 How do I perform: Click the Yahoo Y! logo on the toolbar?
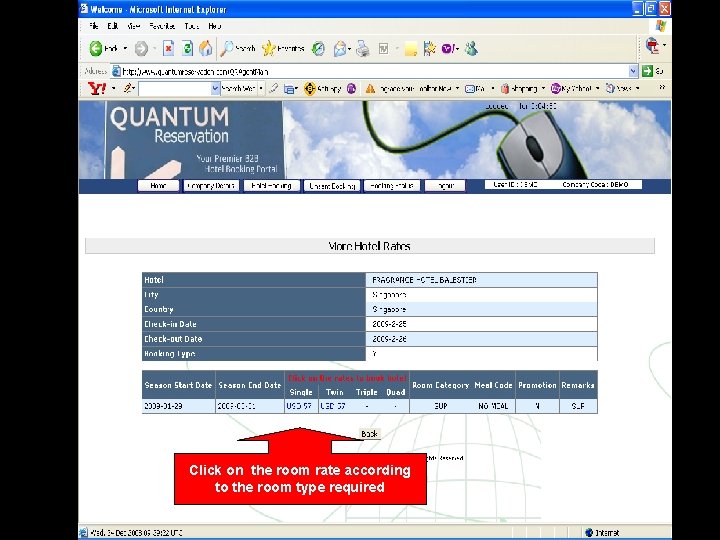[x=97, y=89]
